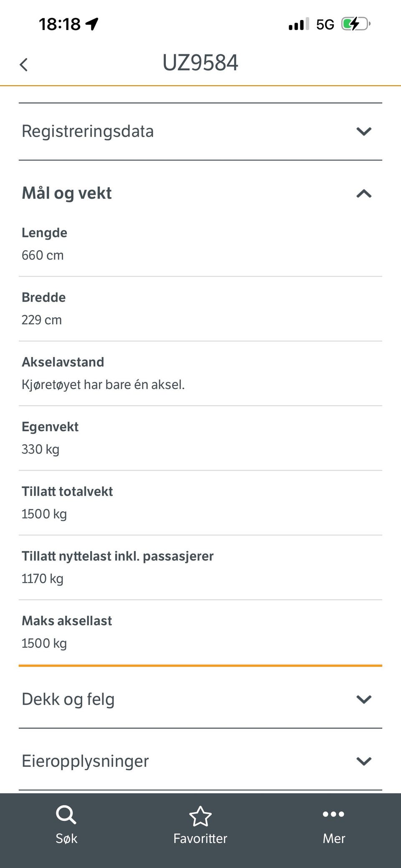Open the Søk tab label
Viewport: 401px width, 868px height.
(66, 838)
